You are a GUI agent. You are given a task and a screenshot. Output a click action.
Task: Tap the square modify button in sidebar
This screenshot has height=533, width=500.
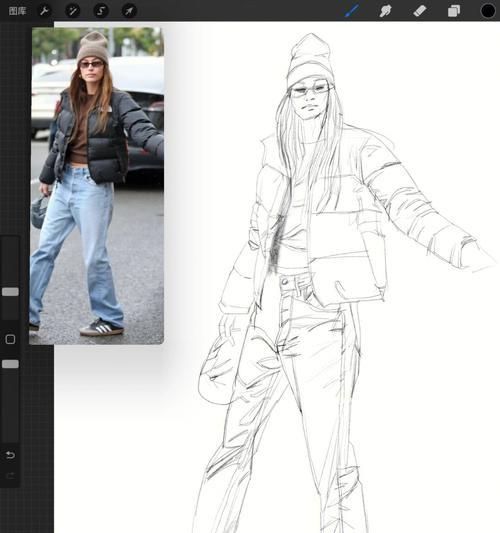(10, 339)
